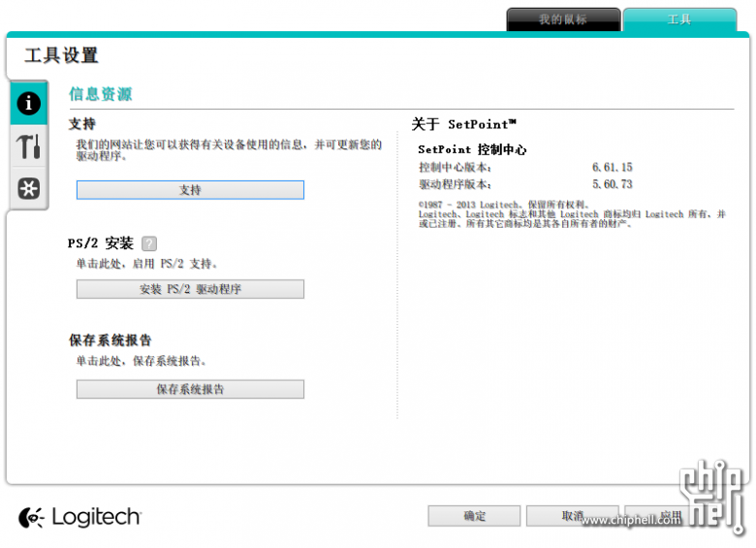Select the tools wrench-and-screwdriver sidebar icon
This screenshot has height=548, width=756.
[28, 146]
